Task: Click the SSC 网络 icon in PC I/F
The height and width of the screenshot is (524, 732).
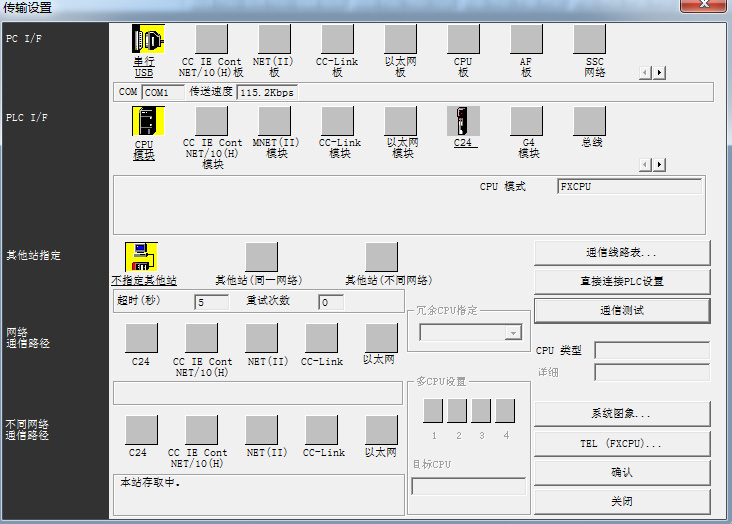Action: (589, 40)
